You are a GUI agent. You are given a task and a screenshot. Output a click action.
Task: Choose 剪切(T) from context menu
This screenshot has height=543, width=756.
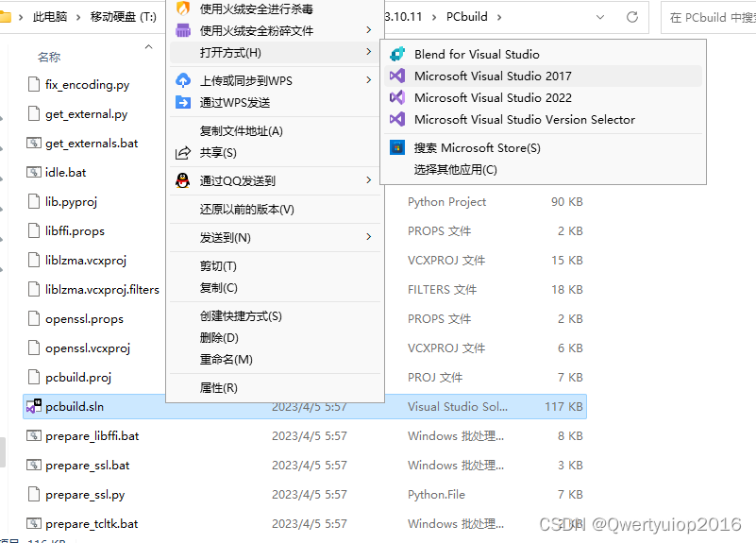218,266
